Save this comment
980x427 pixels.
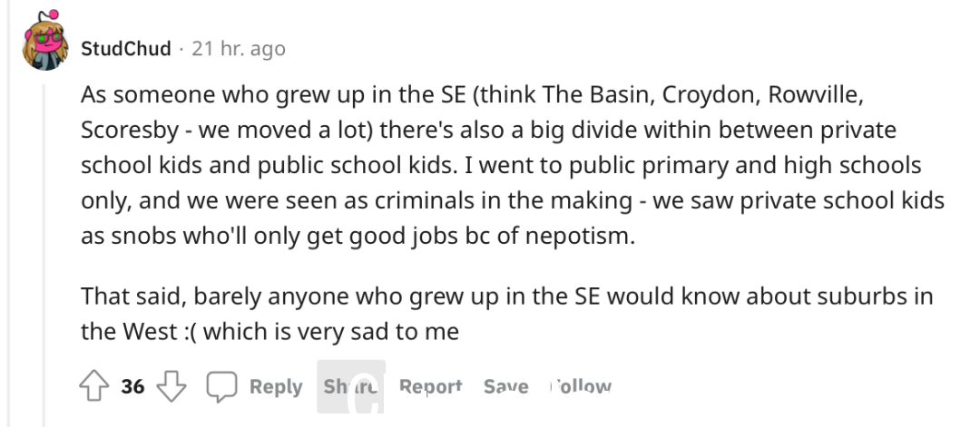click(505, 387)
